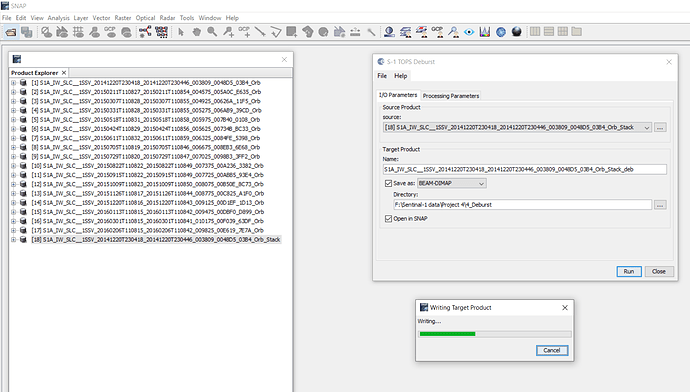Open the Navigation manager icon
This screenshot has height=392, width=690.
click(x=389, y=32)
